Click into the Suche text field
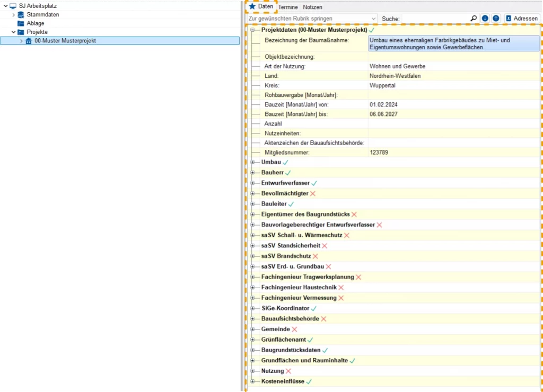The height and width of the screenshot is (392, 543). point(435,19)
